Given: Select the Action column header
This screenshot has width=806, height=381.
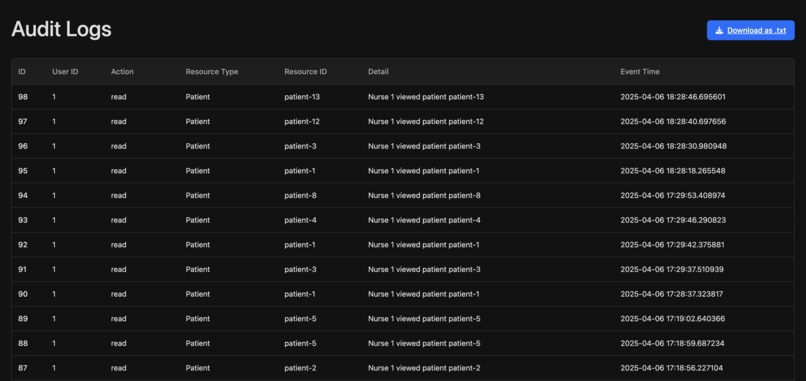Looking at the screenshot, I should tap(122, 71).
